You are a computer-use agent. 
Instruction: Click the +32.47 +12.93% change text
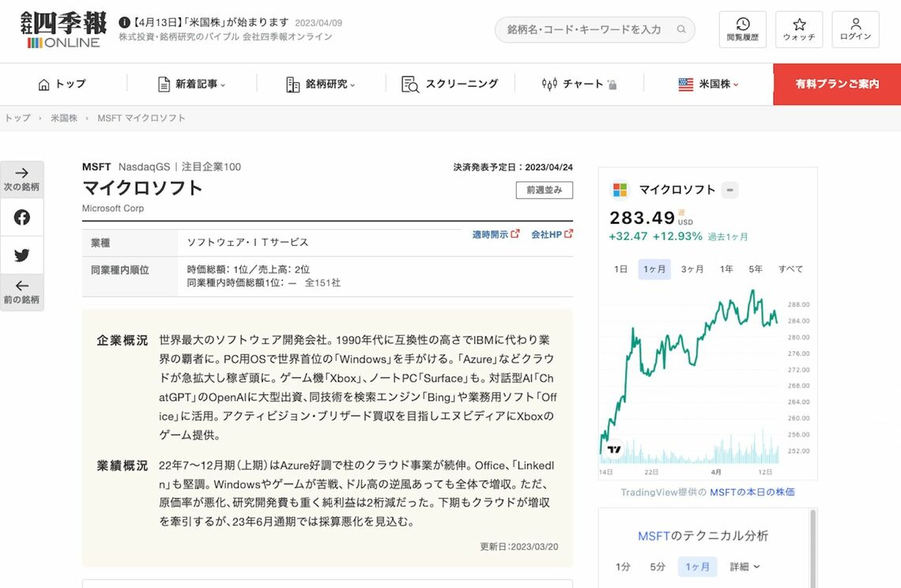(x=655, y=236)
